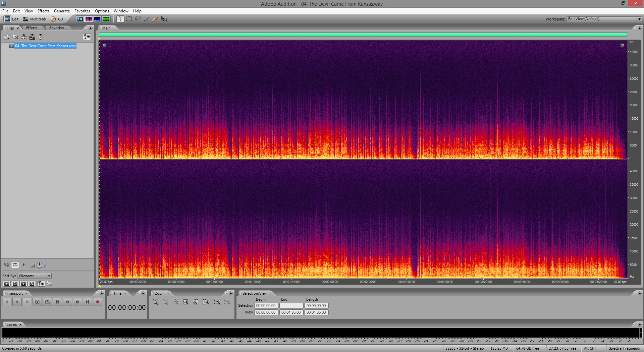Toggle Show Video Files filter
This screenshot has height=352, width=644.
click(x=23, y=284)
